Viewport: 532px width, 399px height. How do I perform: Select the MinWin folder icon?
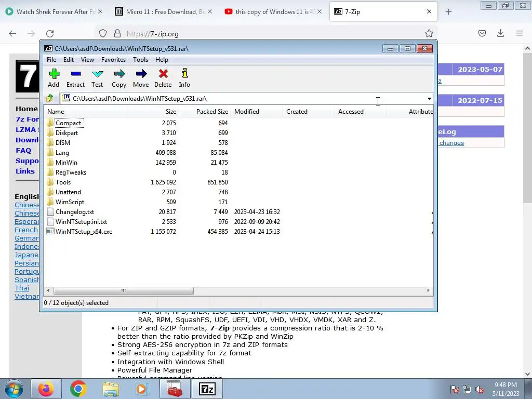click(x=50, y=162)
